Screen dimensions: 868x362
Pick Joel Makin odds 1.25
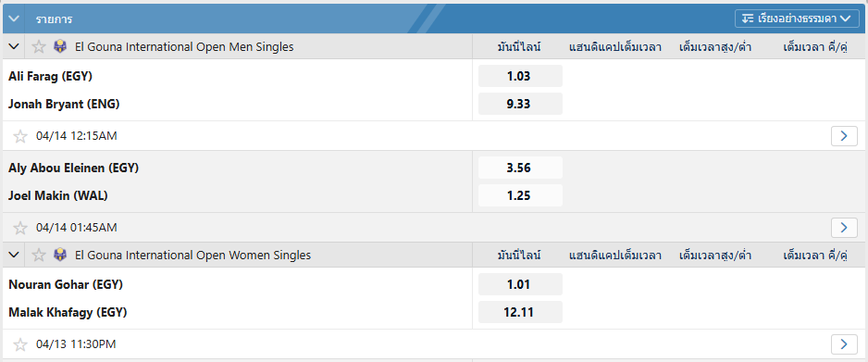520,195
